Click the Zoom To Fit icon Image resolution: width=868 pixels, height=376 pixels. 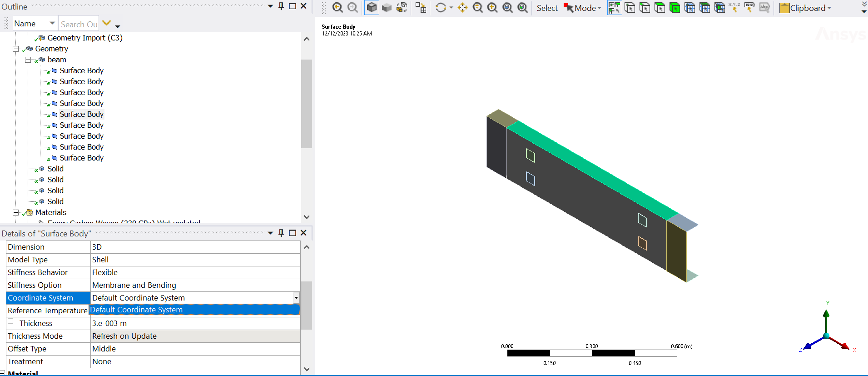click(507, 8)
